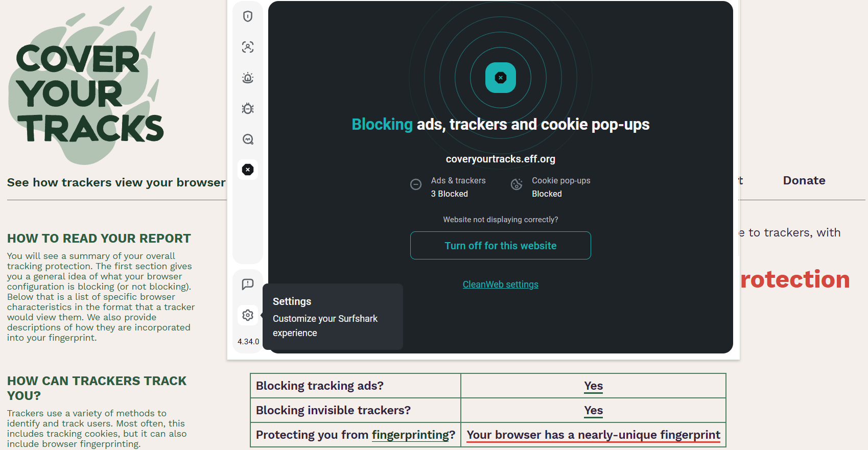This screenshot has height=450, width=868.
Task: Open CleanWeb settings link
Action: click(500, 284)
